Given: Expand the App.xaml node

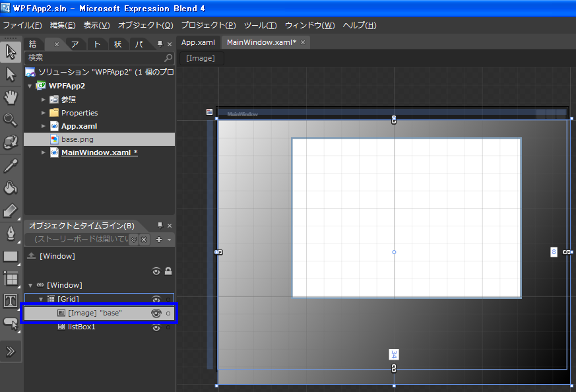Looking at the screenshot, I should pyautogui.click(x=44, y=126).
